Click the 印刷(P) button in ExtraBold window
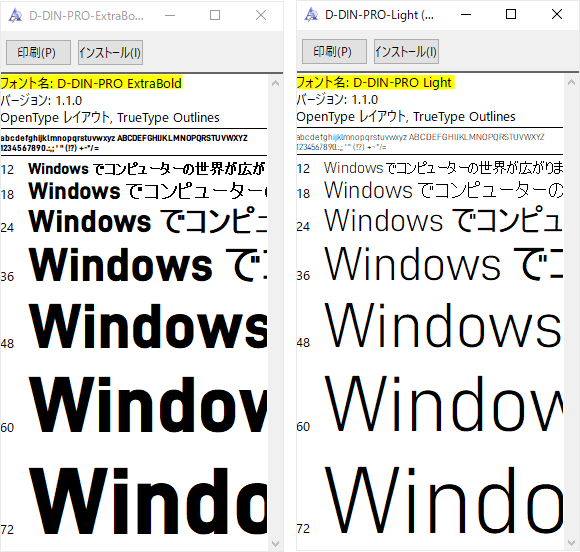 pos(38,53)
